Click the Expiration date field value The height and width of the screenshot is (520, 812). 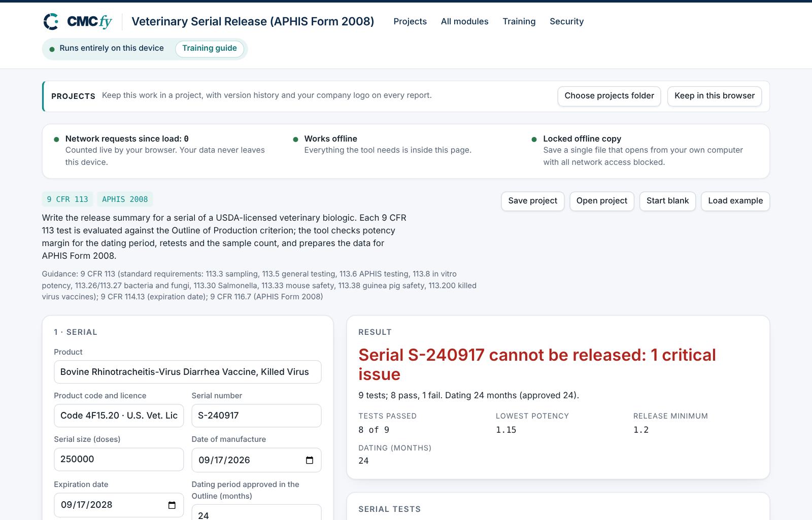(x=87, y=505)
